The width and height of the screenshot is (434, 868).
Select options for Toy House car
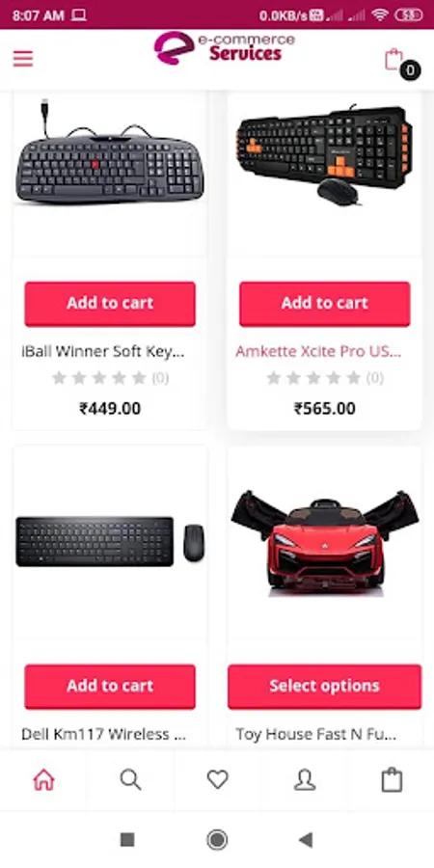click(x=324, y=687)
